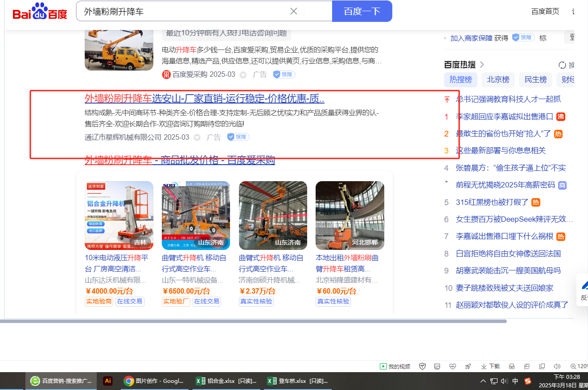
Task: Click the 百度一下 search button
Action: click(x=362, y=11)
